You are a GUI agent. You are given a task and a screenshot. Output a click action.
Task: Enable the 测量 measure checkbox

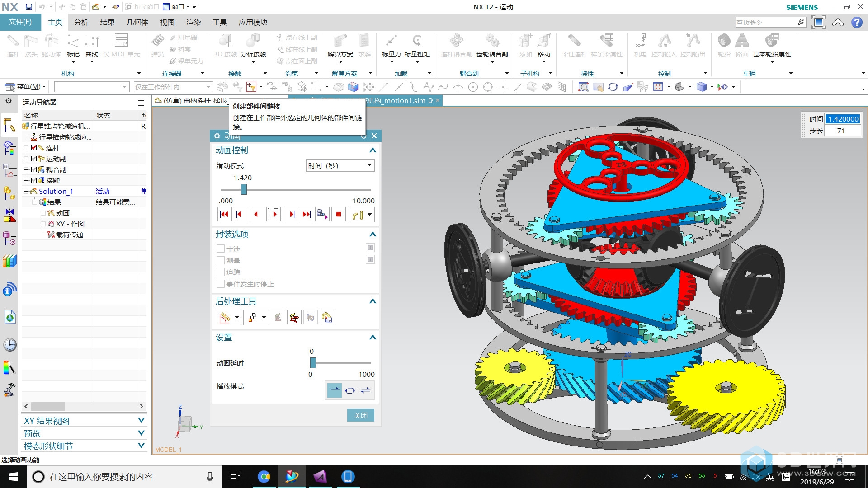221,260
